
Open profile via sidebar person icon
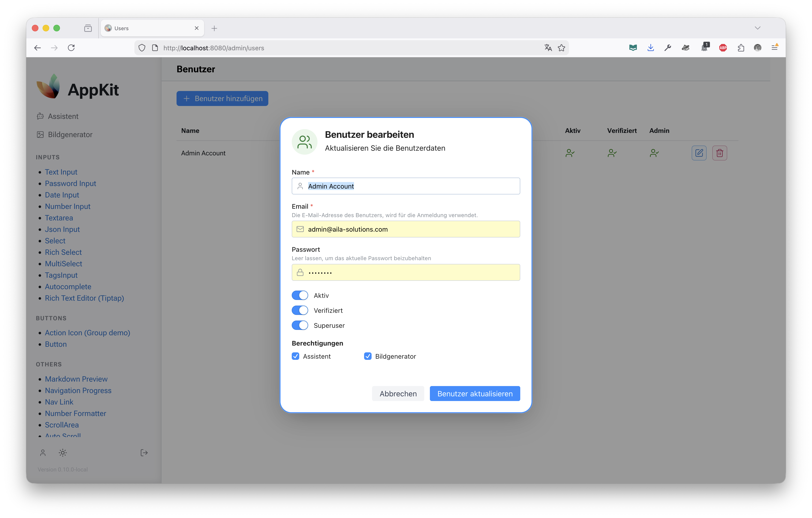pos(43,453)
